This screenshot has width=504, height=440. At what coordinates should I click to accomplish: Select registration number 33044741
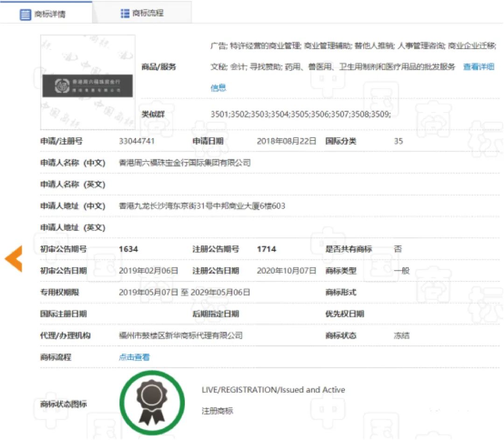pos(137,141)
